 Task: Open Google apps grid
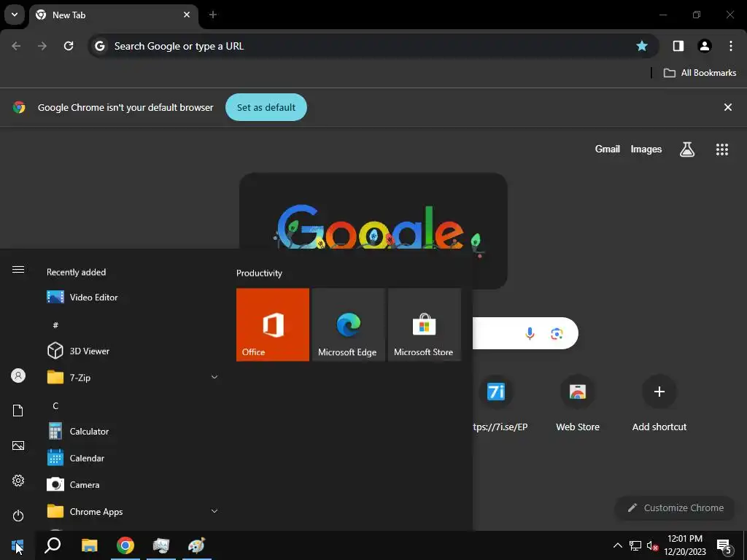coord(721,149)
